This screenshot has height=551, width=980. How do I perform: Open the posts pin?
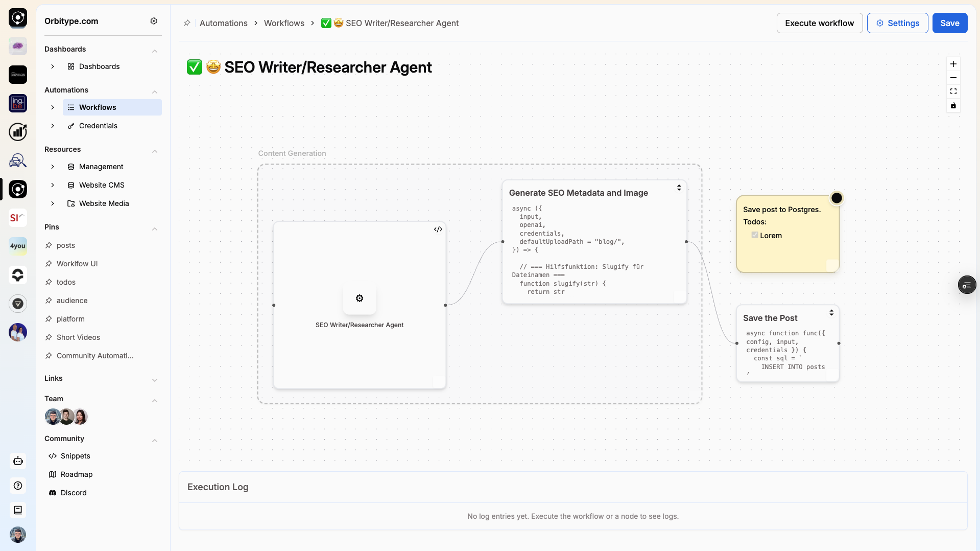66,245
